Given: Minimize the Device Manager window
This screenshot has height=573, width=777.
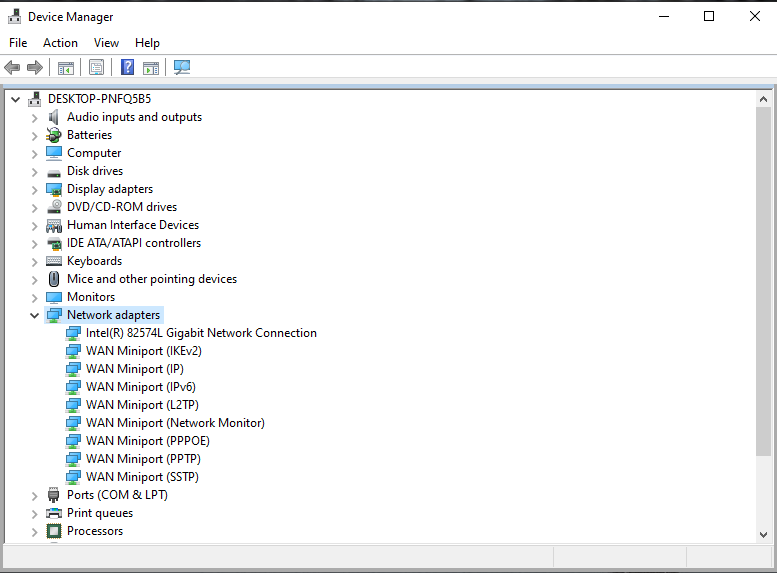Looking at the screenshot, I should [664, 16].
